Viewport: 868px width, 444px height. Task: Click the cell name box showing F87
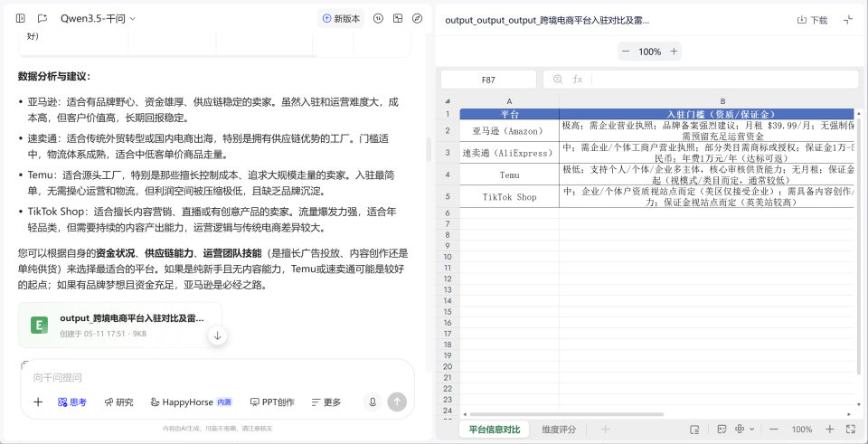488,80
